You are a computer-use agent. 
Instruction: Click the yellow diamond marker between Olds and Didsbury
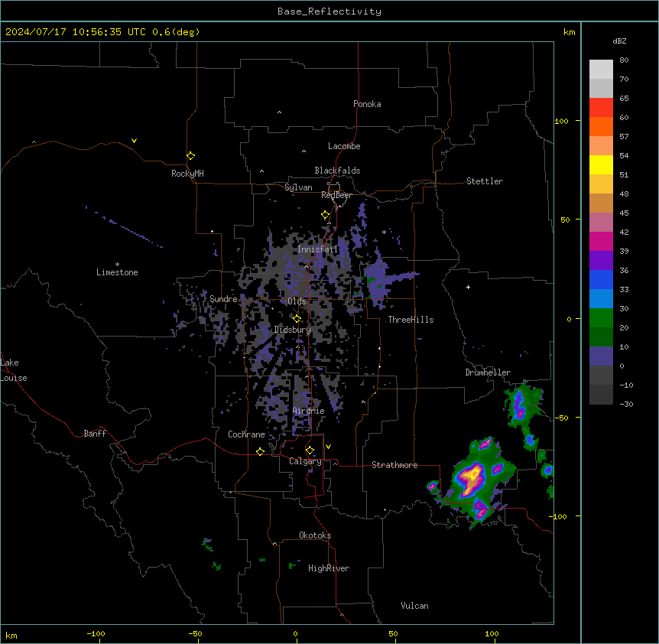(297, 319)
